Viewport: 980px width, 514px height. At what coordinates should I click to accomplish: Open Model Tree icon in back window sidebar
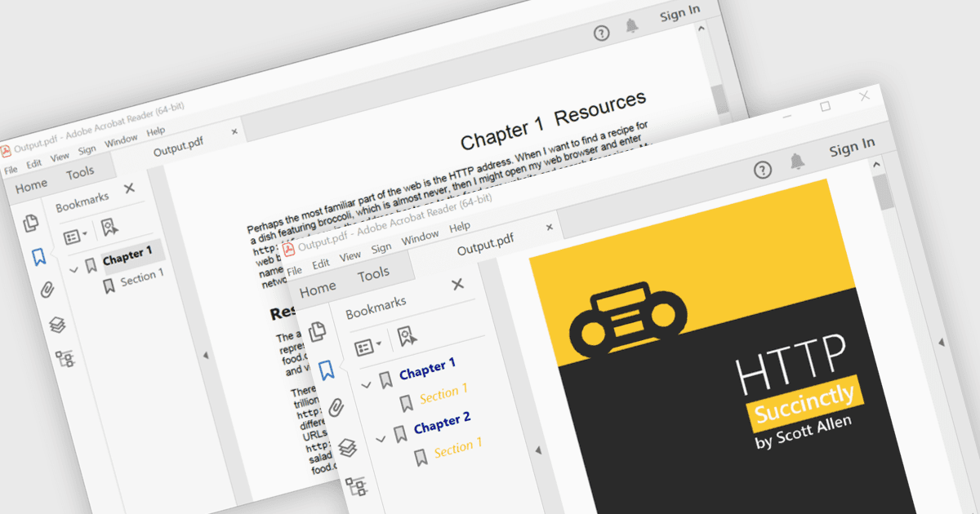tap(65, 358)
